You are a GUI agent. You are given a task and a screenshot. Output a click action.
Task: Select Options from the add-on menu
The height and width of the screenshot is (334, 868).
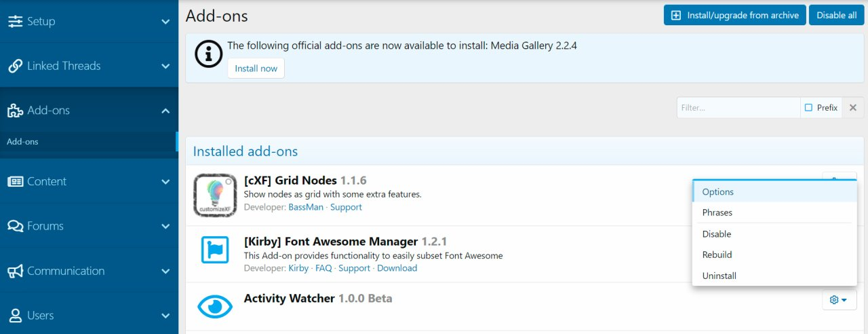point(718,192)
